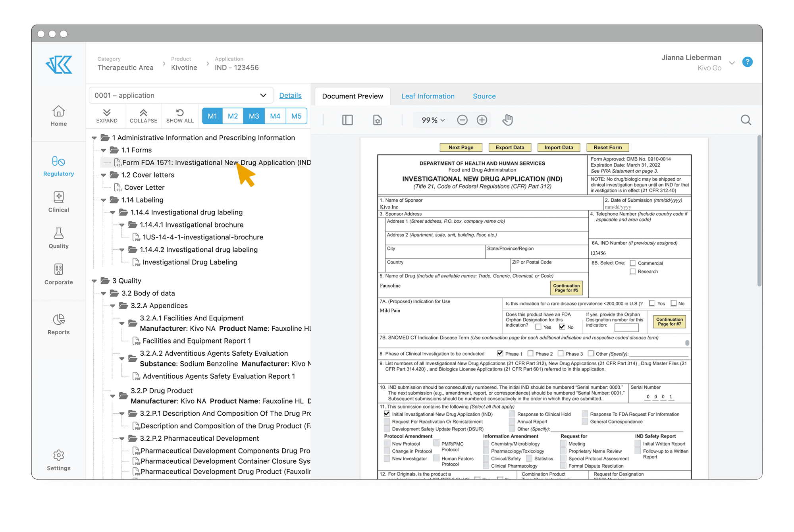Open the 99% zoom level dropdown

[x=433, y=120]
